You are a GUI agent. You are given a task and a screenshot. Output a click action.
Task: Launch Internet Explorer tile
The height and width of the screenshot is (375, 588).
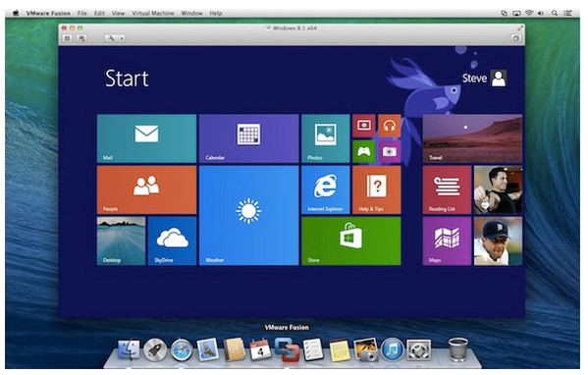tap(326, 190)
